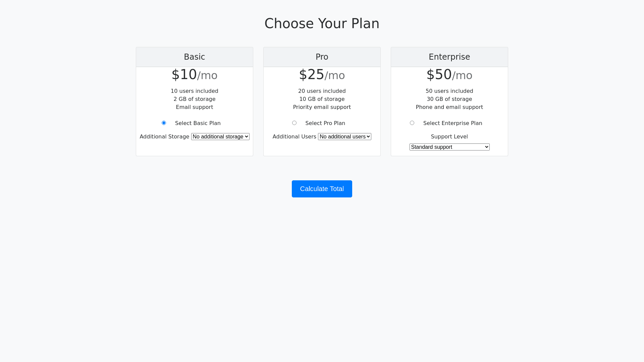Click the 'Support Level' field label
644x362 pixels.
(449, 137)
